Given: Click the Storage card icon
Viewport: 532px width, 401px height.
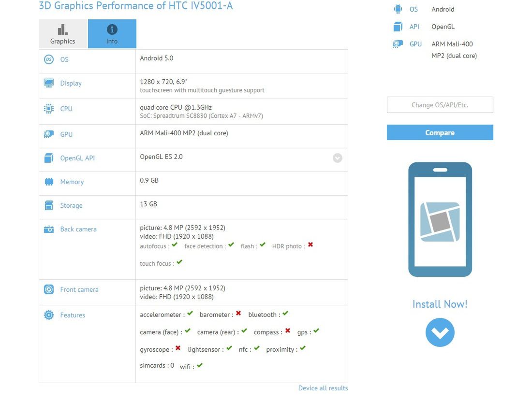Looking at the screenshot, I should [49, 205].
